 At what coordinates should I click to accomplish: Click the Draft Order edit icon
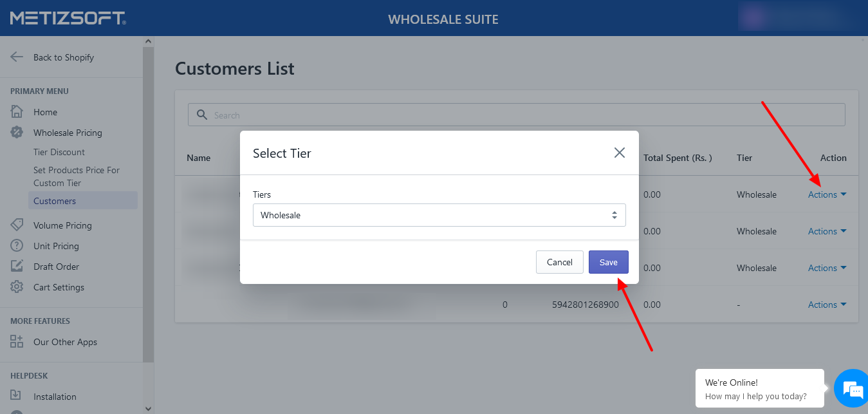coord(17,267)
